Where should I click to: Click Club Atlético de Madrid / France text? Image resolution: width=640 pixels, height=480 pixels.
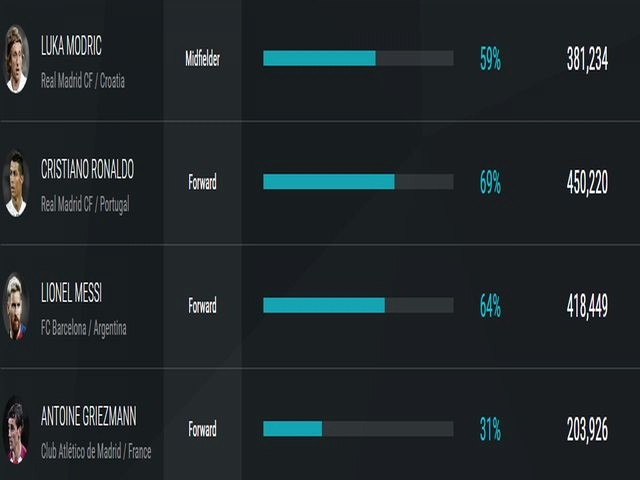coord(96,451)
